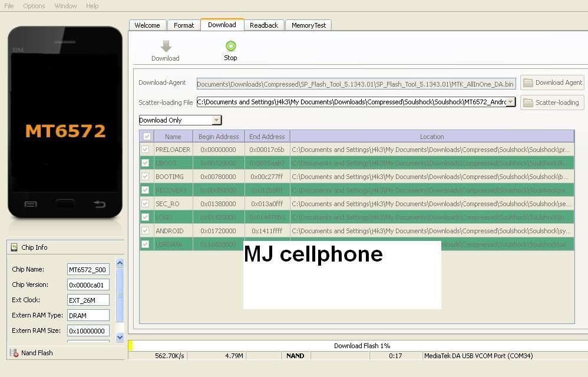This screenshot has height=377, width=588.
Task: Click the phone's home button graphic
Action: [x=65, y=204]
